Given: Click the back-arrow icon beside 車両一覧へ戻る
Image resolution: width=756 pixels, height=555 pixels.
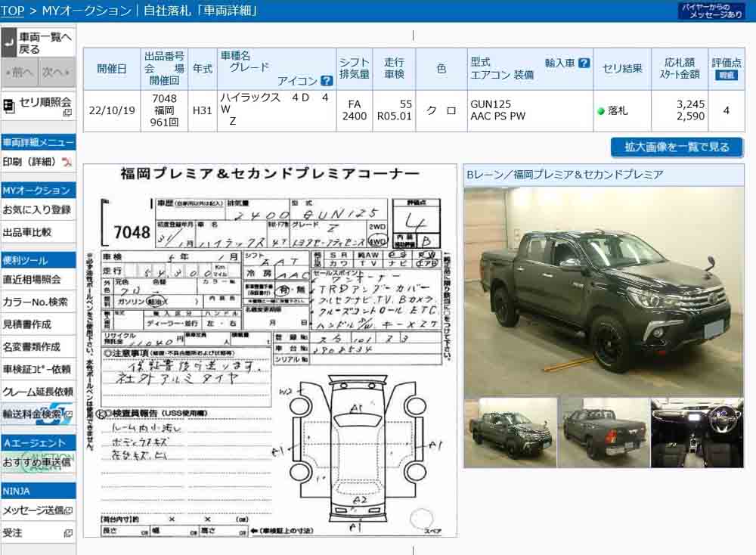Looking at the screenshot, I should [9, 43].
